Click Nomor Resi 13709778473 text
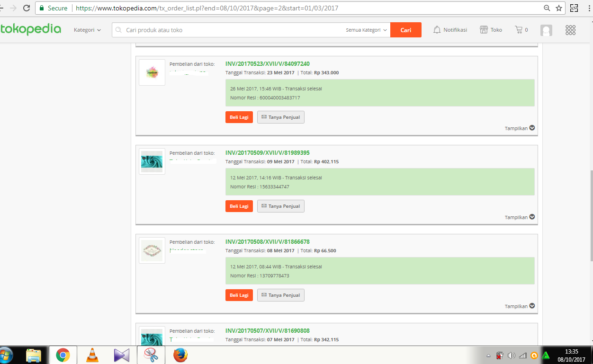Screen dimensions: 593x364 (x=260, y=275)
